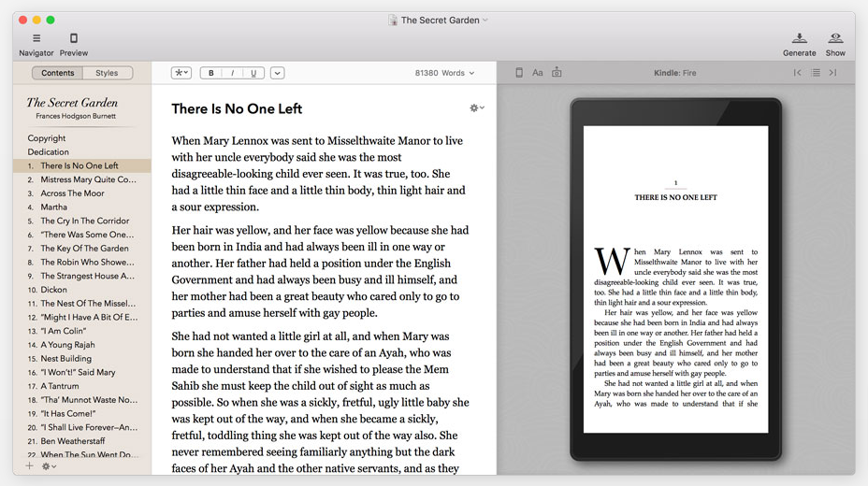868x486 pixels.
Task: Select chapter 'Might I Have A Bit Of E…'
Action: (x=82, y=318)
